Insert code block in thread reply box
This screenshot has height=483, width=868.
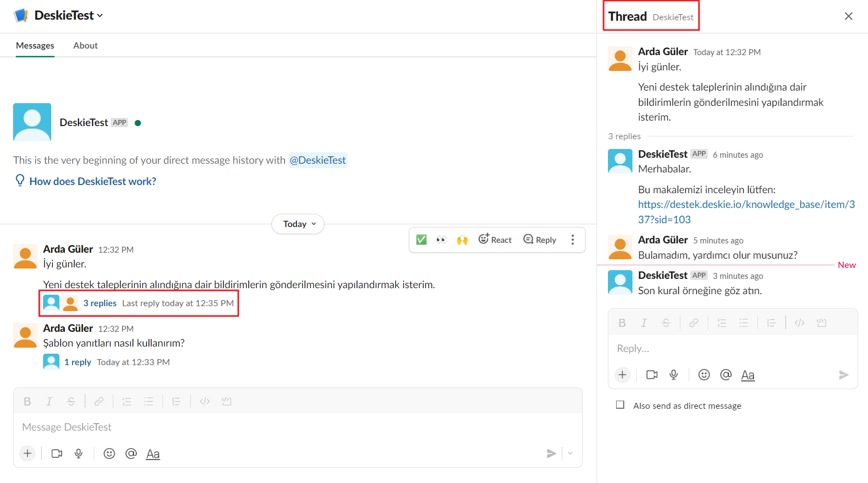pyautogui.click(x=822, y=323)
